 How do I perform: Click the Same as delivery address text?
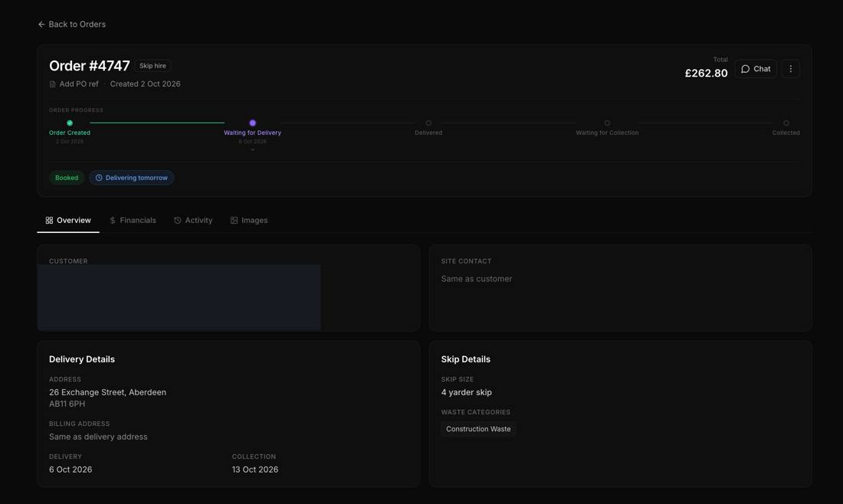click(98, 437)
